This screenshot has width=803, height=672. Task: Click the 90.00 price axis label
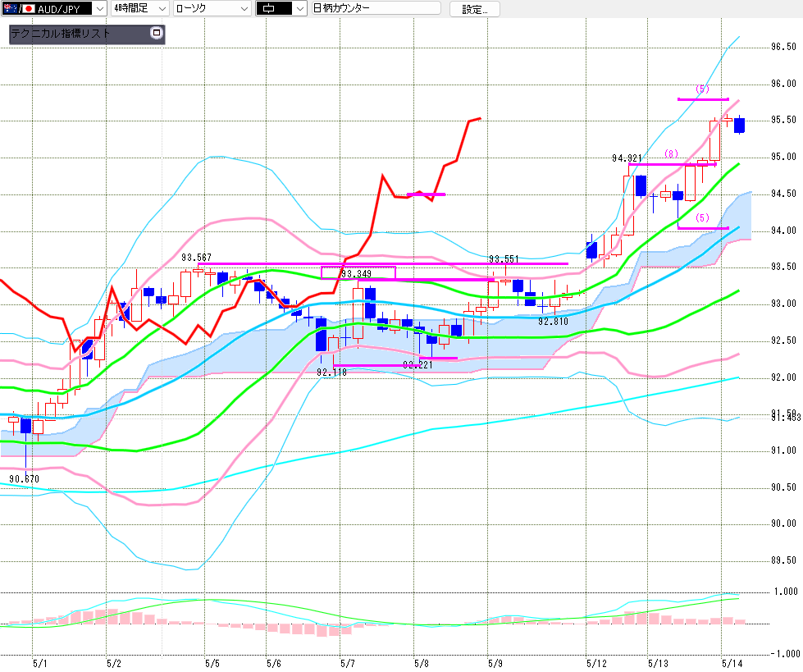click(783, 523)
